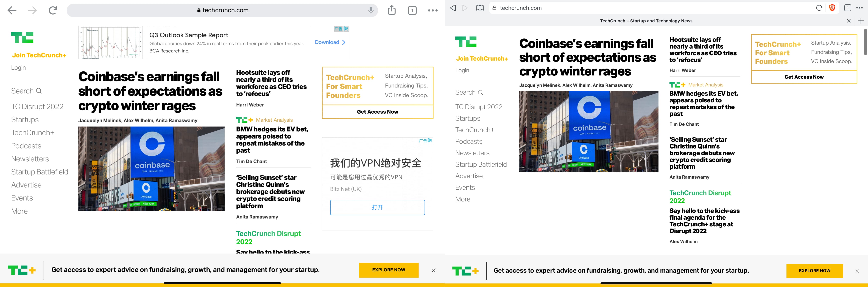
Task: Open tab switcher in left browser
Action: click(412, 10)
